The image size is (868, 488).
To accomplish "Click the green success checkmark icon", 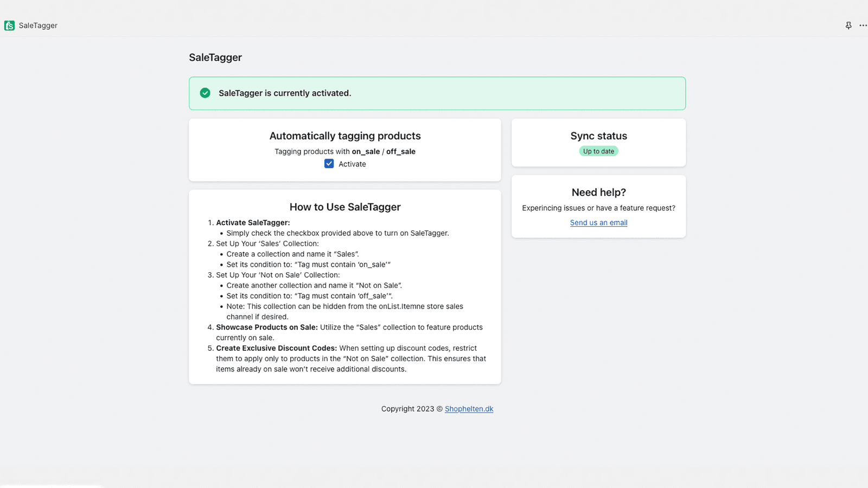I will click(x=205, y=93).
